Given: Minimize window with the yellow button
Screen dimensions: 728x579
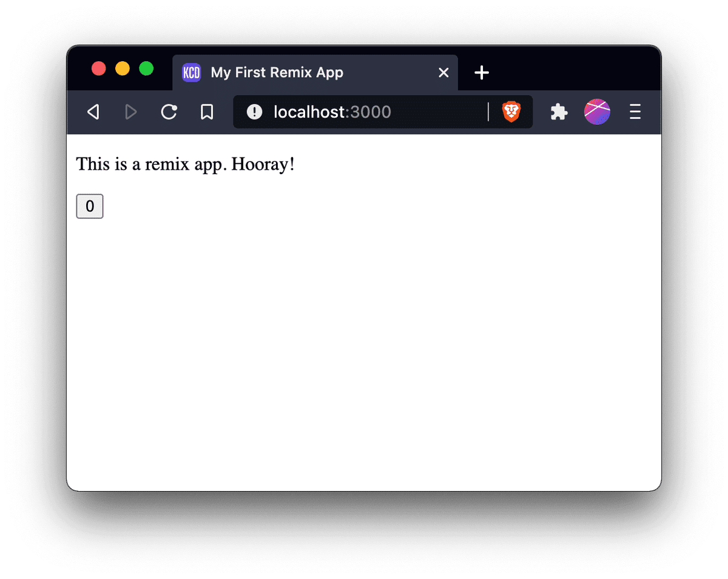Looking at the screenshot, I should click(123, 69).
